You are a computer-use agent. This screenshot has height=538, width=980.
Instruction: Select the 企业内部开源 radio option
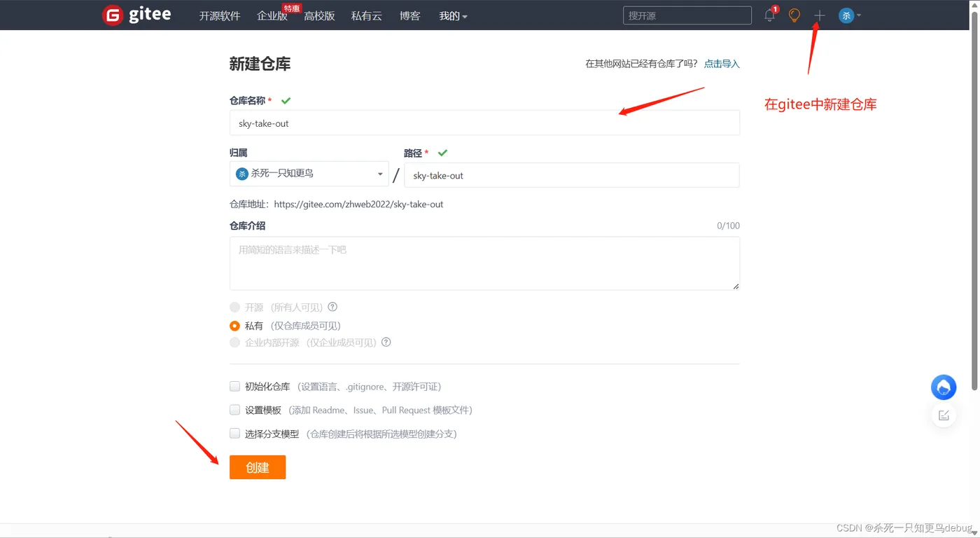pos(234,343)
